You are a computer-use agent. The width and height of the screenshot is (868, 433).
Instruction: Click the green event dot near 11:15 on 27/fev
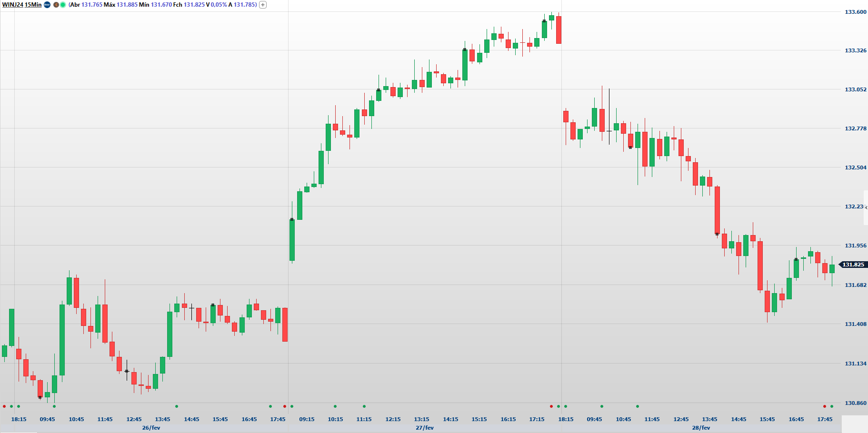[x=364, y=406]
